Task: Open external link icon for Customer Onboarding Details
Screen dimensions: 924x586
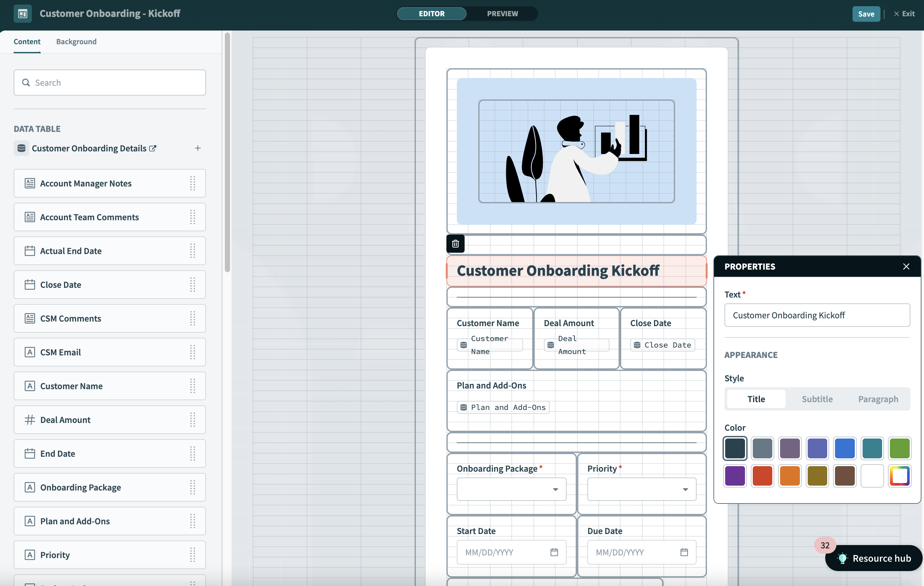Action: point(153,148)
